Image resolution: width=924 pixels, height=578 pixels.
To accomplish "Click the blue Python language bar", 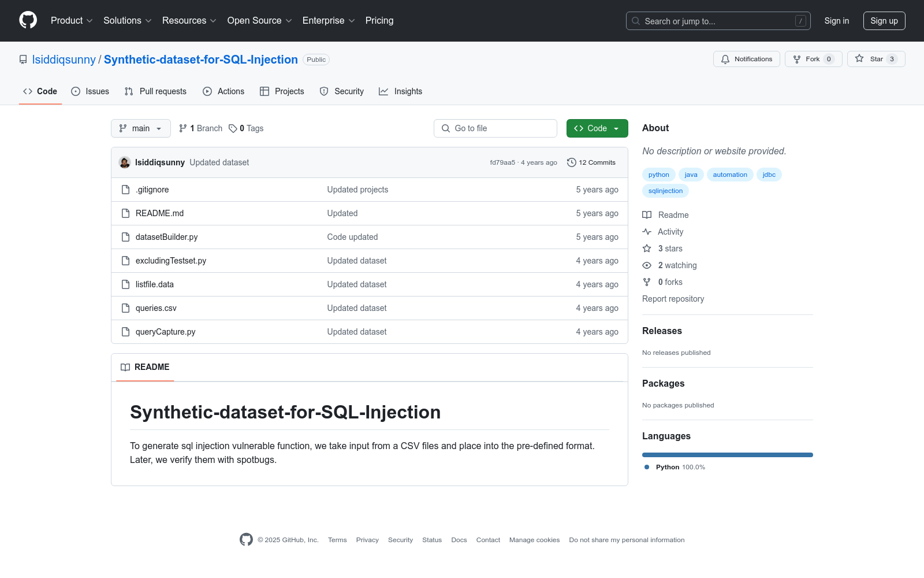I will pos(728,455).
